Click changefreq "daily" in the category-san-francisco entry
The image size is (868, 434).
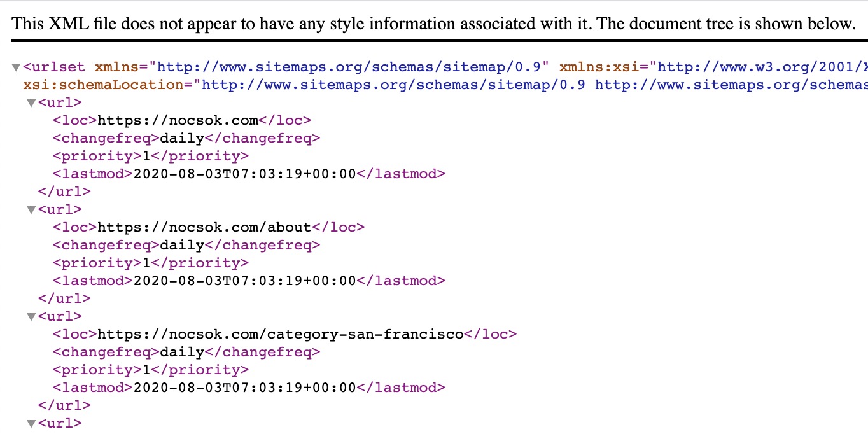tap(182, 352)
